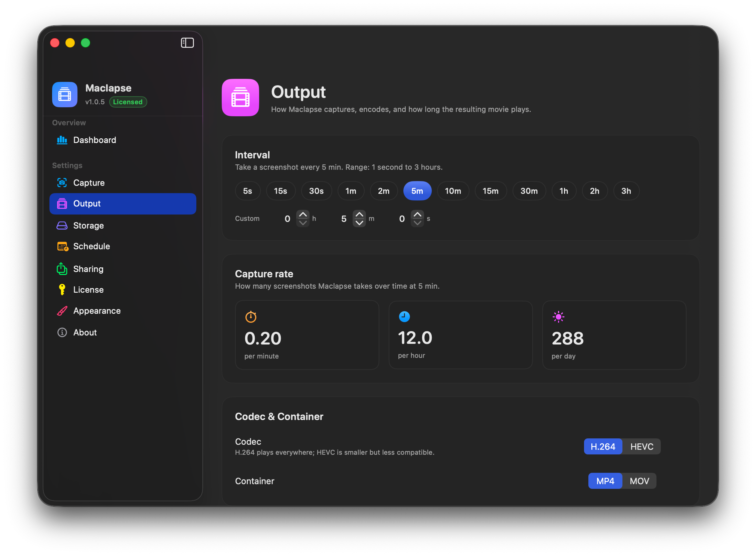756x556 pixels.
Task: Click the custom hours value field
Action: click(288, 219)
